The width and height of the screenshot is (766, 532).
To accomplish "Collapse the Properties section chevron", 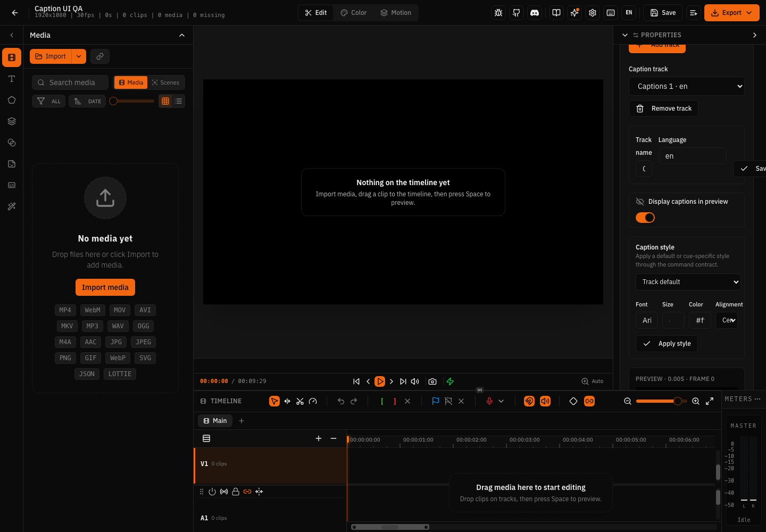I will click(x=625, y=35).
